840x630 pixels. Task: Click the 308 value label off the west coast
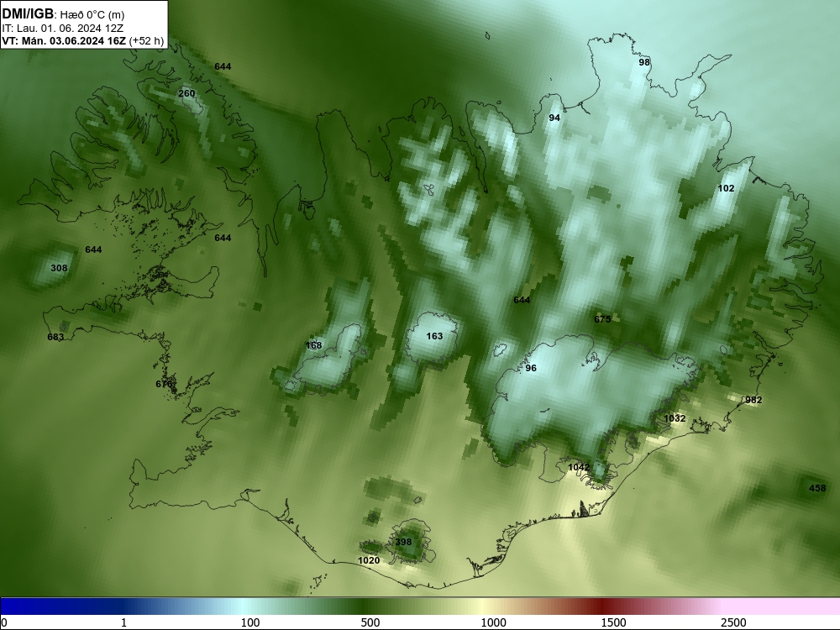pos(59,268)
